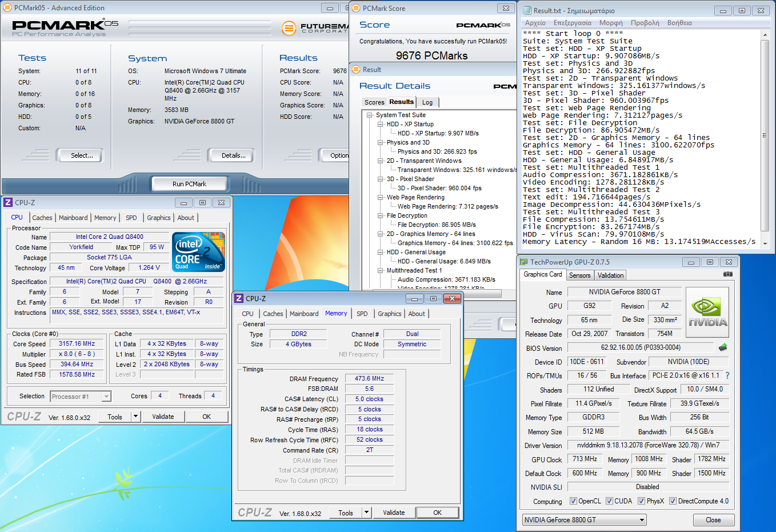Open SPD tab in CPU-Z memory window
This screenshot has height=532, width=776.
[362, 314]
